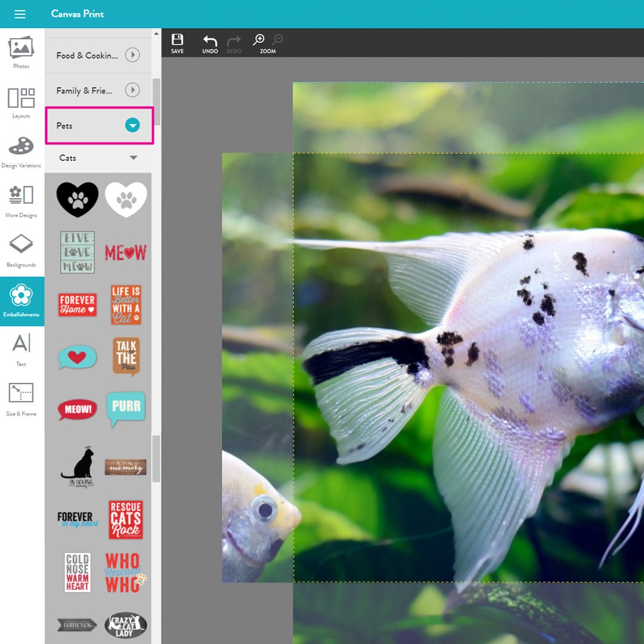Open the Layouts panel
The height and width of the screenshot is (644, 644).
[21, 102]
